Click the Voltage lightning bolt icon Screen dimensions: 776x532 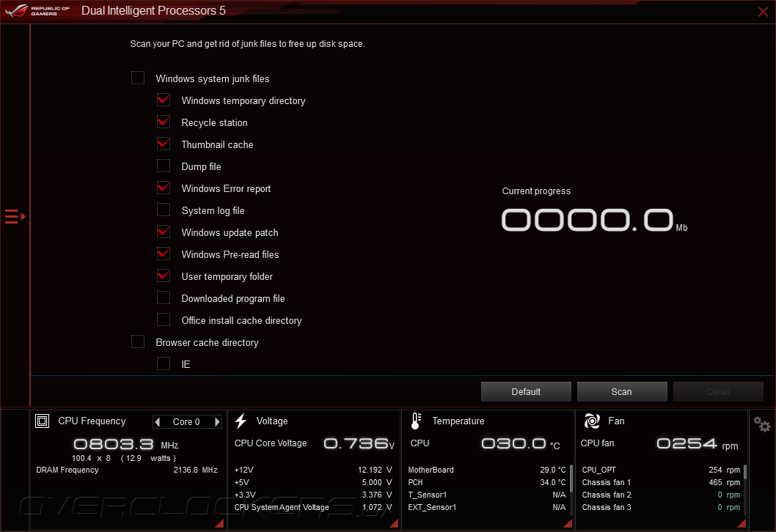point(241,421)
